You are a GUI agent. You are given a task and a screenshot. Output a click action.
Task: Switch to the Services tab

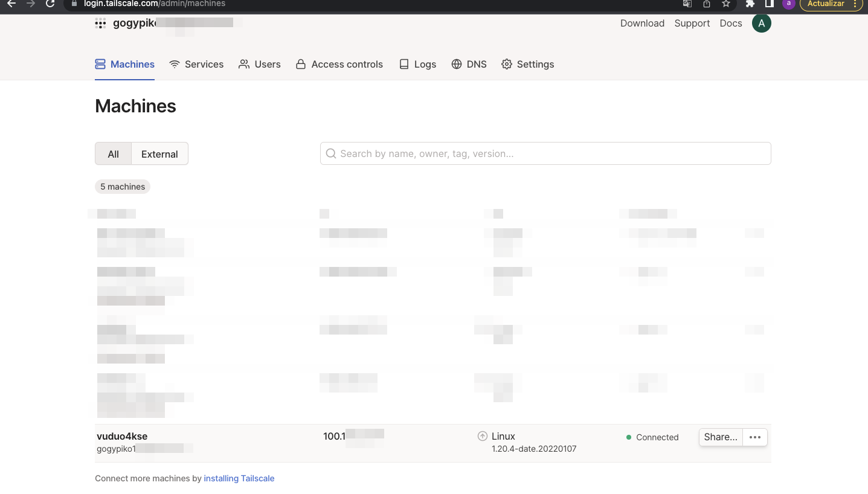(196, 64)
